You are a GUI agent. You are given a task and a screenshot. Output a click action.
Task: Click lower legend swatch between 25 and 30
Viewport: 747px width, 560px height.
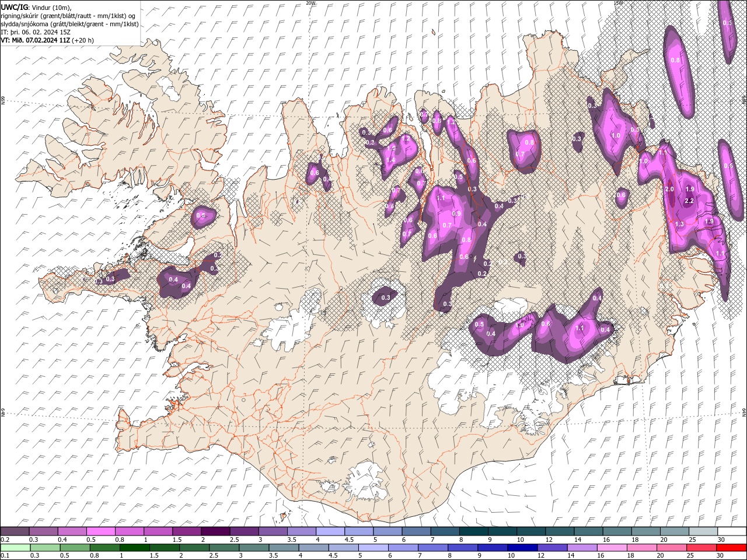click(x=701, y=548)
